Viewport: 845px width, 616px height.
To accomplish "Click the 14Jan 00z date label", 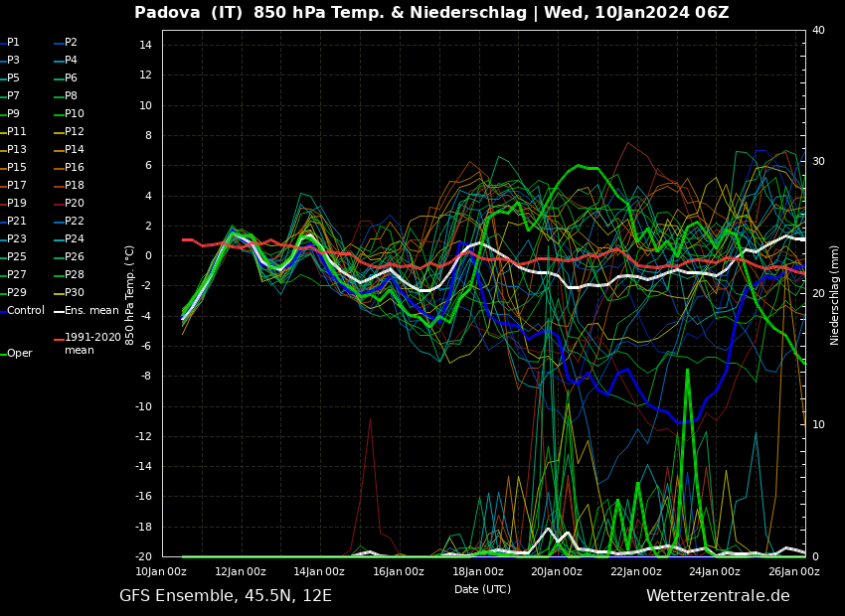I will 319,572.
